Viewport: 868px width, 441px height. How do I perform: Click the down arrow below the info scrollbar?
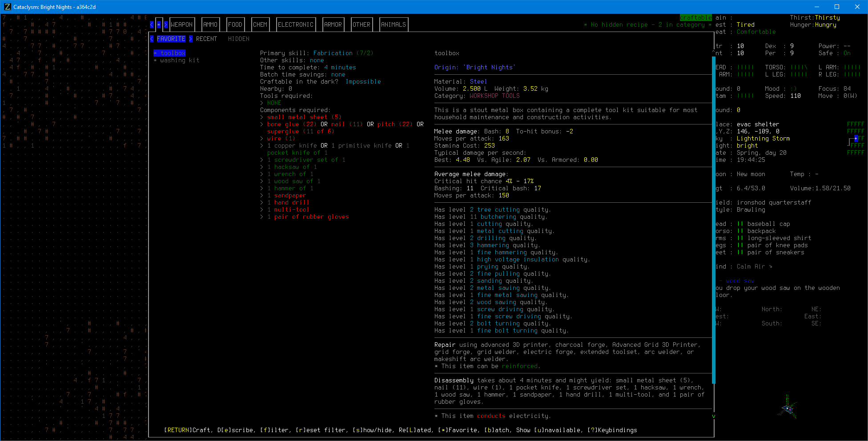tap(714, 416)
